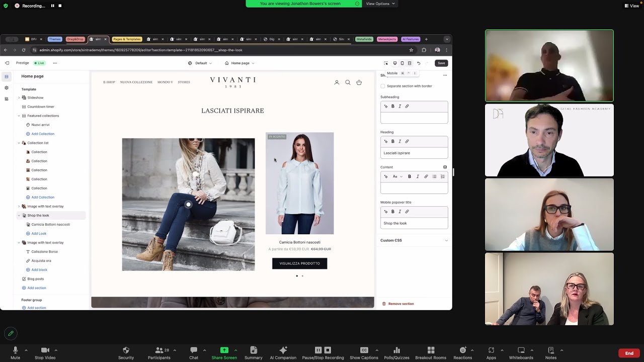Click End meeting button in Zoom
This screenshot has width=644, height=362.
pos(629,353)
